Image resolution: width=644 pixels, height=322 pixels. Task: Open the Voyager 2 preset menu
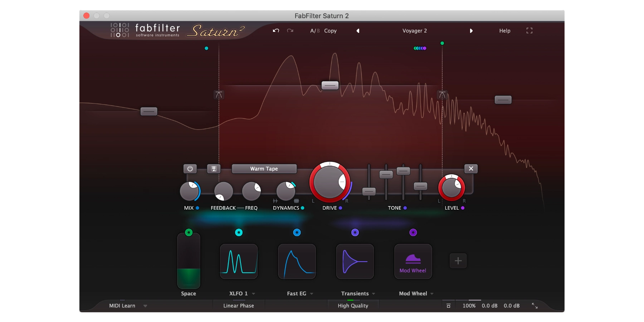[414, 31]
